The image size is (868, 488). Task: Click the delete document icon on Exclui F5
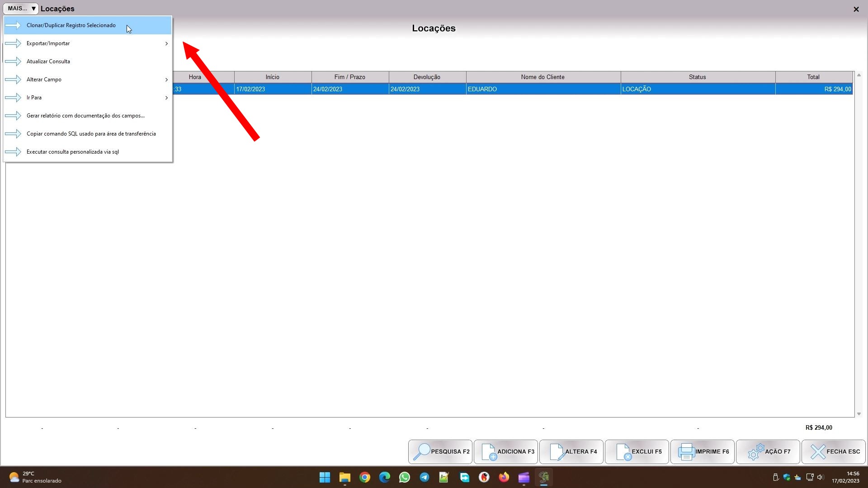tap(623, 451)
